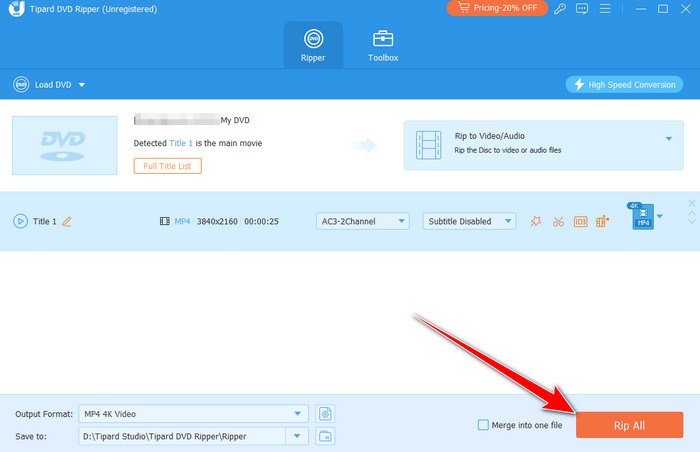Expand the Load DVD dropdown arrow
The height and width of the screenshot is (452, 700).
tap(82, 85)
